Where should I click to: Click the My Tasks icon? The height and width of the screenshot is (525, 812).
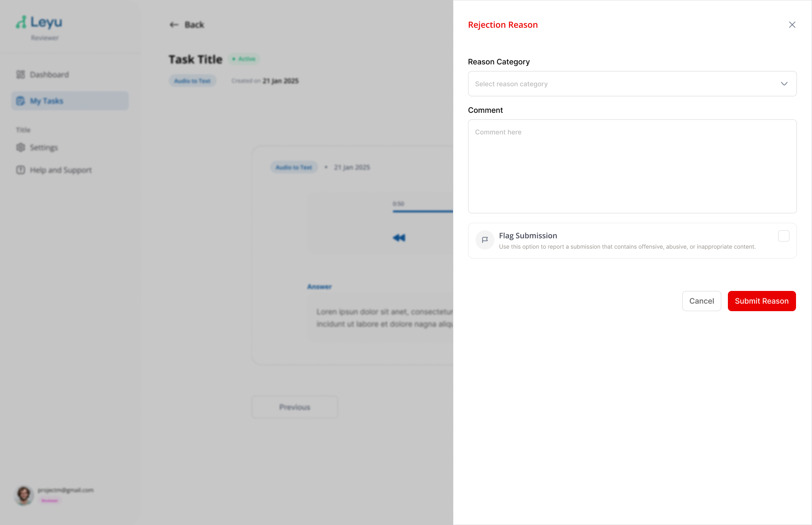(21, 101)
